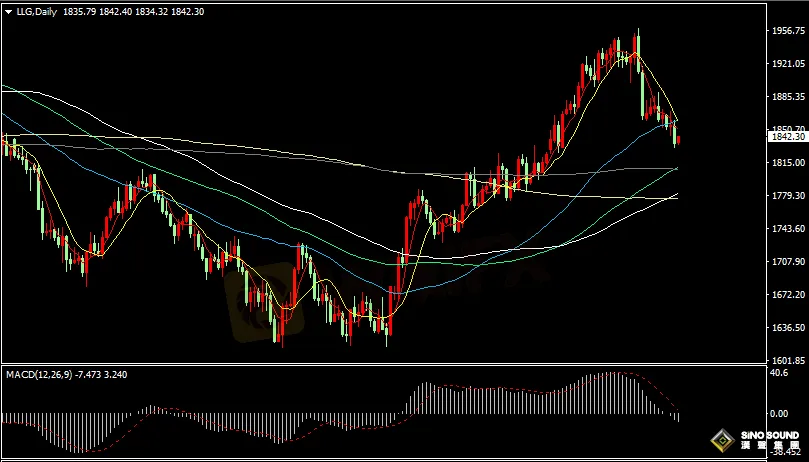Click the 1601.85 price axis label

(x=789, y=361)
